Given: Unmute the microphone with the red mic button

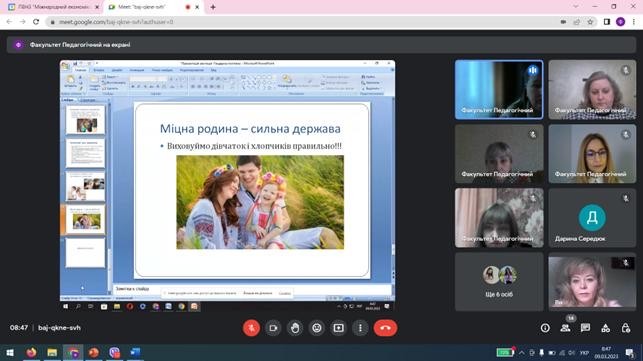Looking at the screenshot, I should [251, 328].
